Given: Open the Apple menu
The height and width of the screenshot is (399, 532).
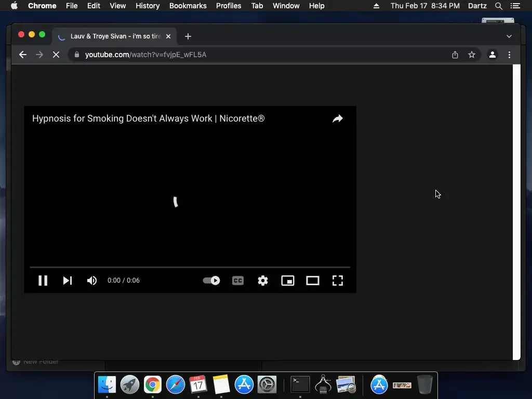Looking at the screenshot, I should click(x=14, y=6).
